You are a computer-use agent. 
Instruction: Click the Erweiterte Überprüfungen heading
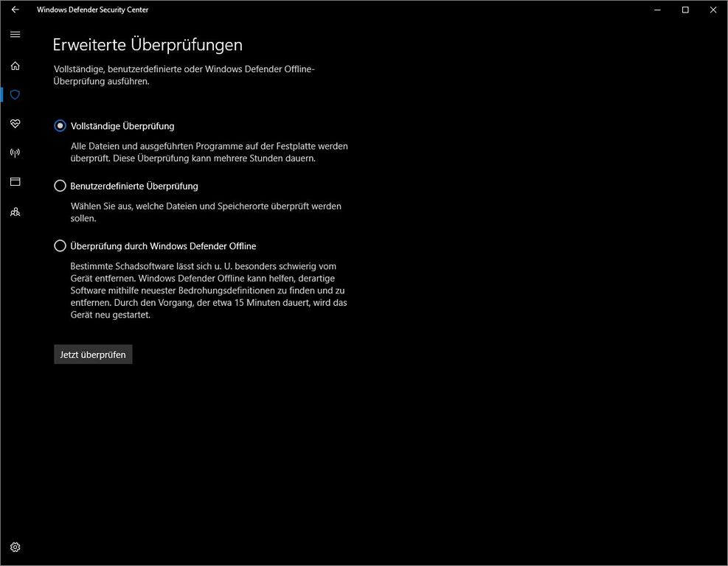(x=148, y=44)
